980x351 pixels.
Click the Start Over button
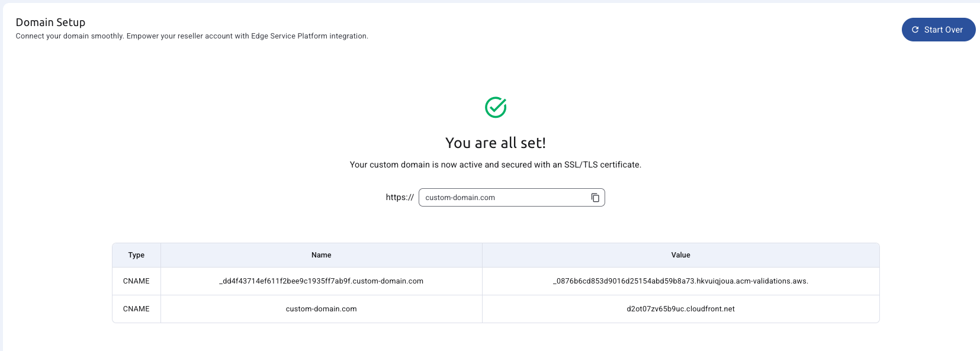[938, 30]
